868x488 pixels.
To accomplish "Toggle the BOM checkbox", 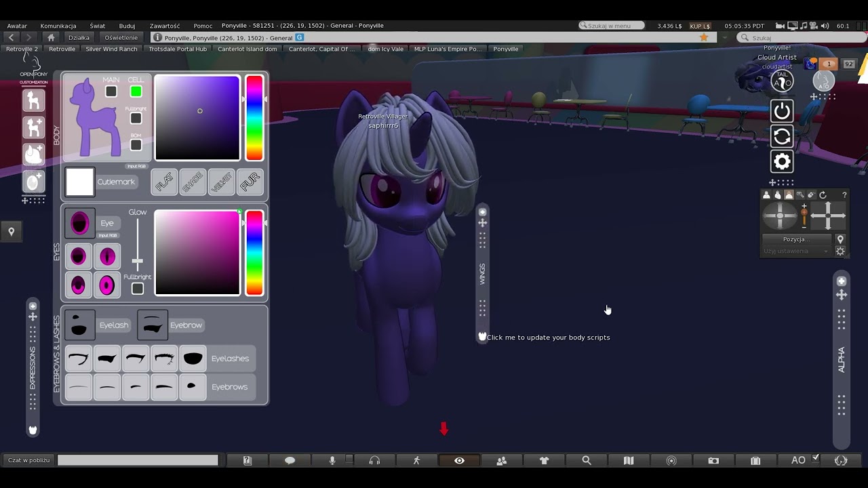I will (x=136, y=144).
